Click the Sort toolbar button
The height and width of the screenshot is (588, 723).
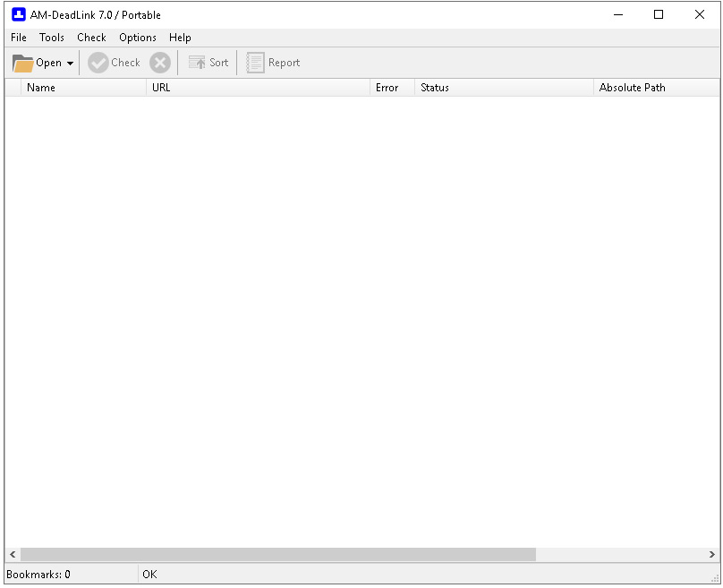pos(208,63)
